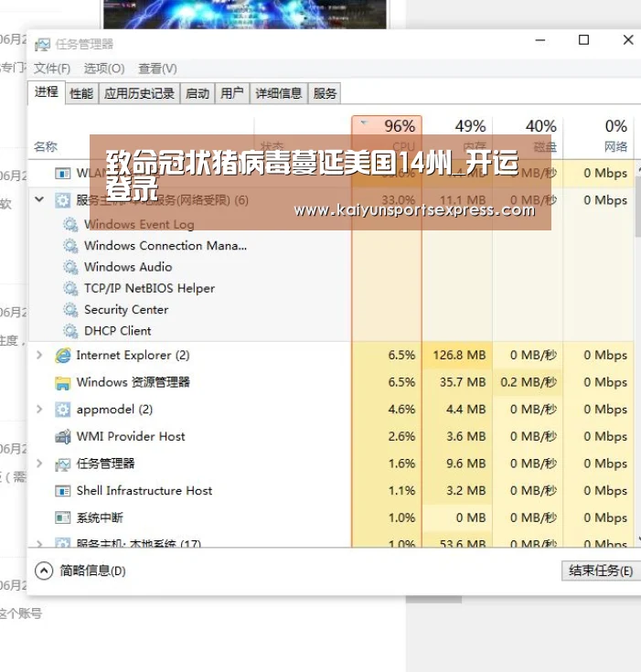The image size is (641, 672).
Task: Click the Windows 资源管理器 folder icon
Action: click(x=62, y=383)
